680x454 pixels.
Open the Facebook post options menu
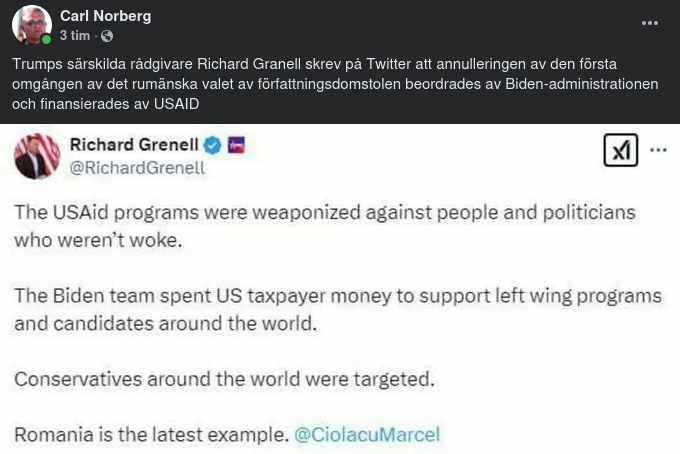(650, 23)
